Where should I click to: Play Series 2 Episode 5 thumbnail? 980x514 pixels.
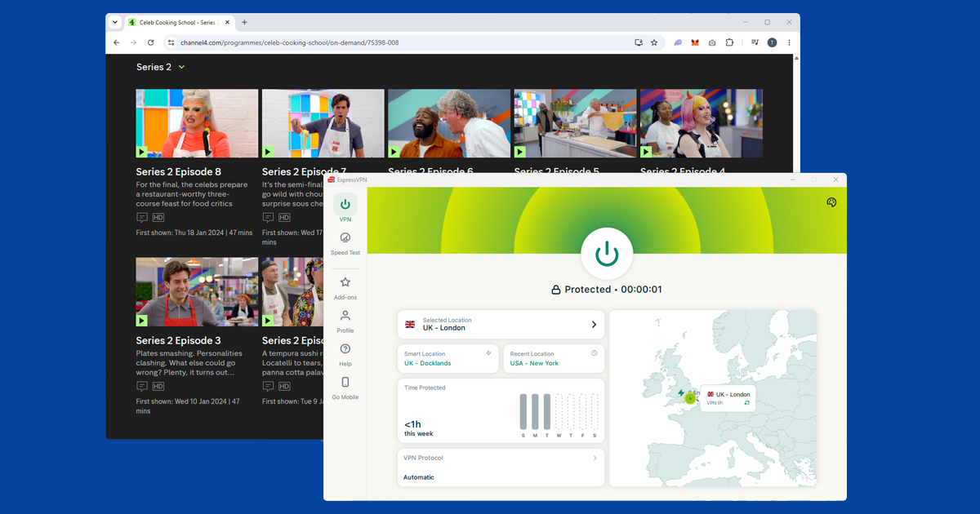575,123
